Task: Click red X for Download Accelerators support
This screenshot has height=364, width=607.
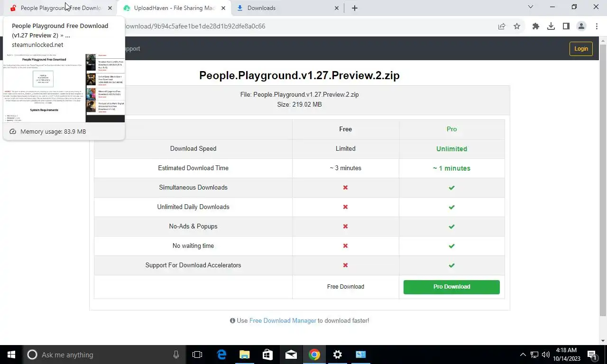Action: 345,265
